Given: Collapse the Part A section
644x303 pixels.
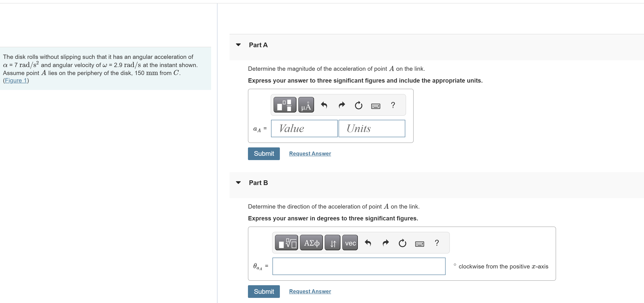Looking at the screenshot, I should coord(239,45).
